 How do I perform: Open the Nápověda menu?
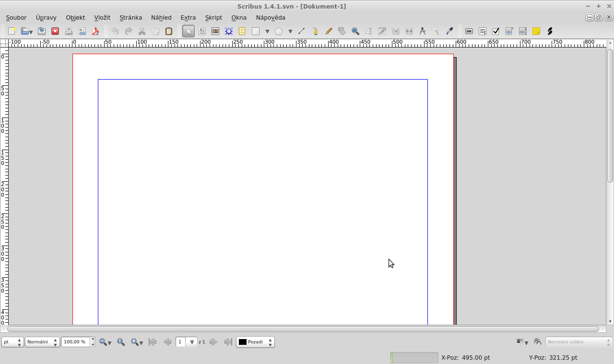point(271,17)
